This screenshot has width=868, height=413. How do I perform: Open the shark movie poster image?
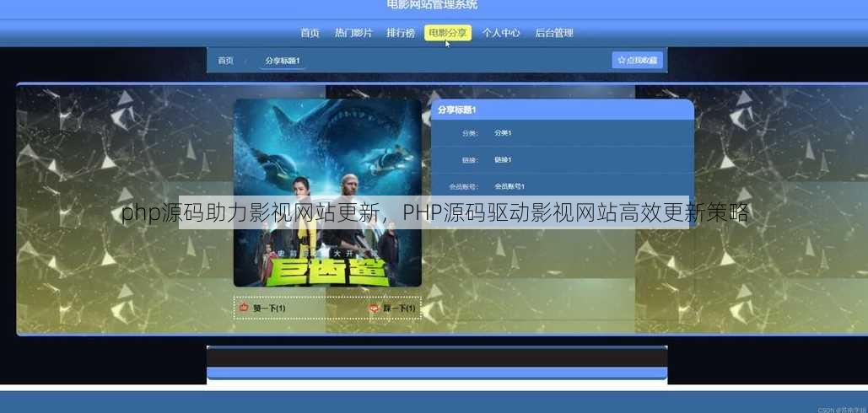327,193
